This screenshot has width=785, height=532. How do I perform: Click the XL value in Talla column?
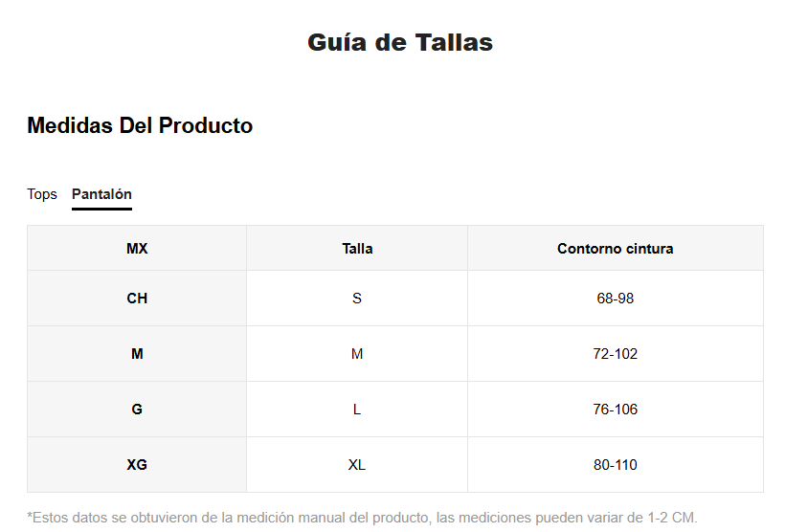coord(357,465)
